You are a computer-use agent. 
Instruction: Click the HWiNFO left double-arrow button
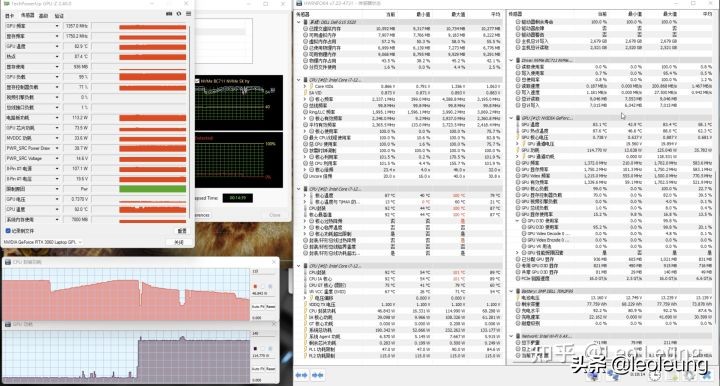[x=302, y=375]
